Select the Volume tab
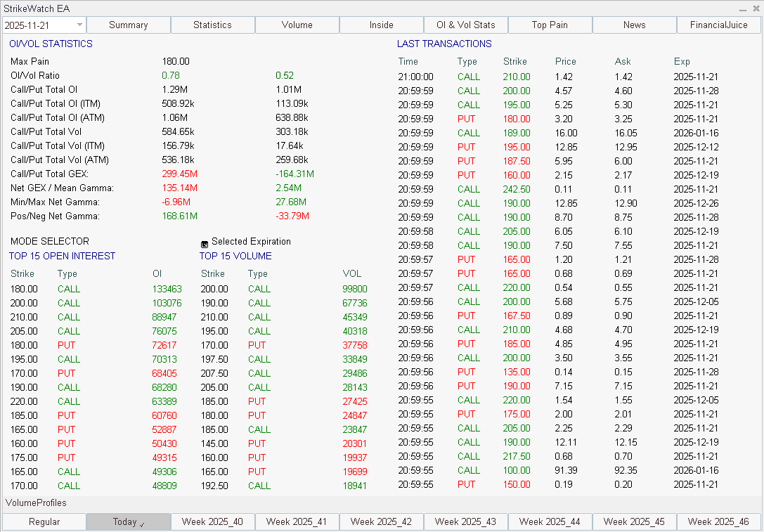Viewport: 764px width, 532px height. click(297, 25)
